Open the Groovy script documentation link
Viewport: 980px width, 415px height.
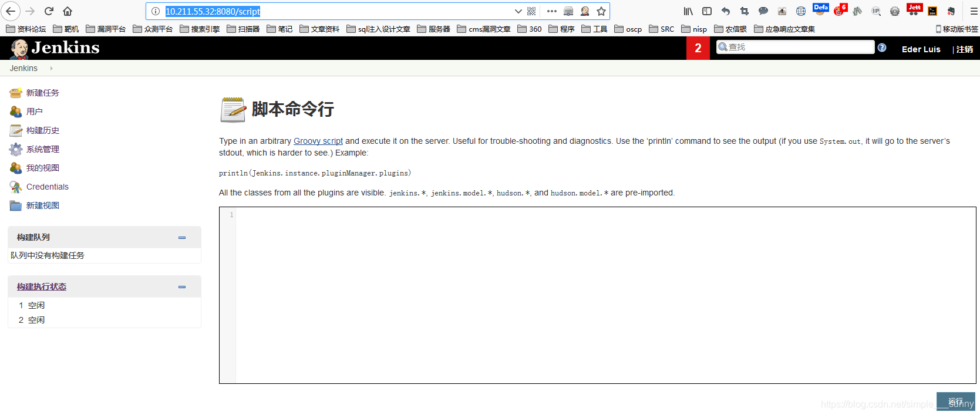click(x=318, y=141)
